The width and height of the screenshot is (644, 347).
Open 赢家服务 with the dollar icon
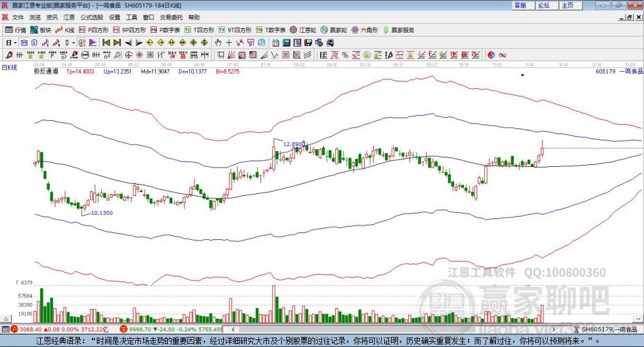click(x=399, y=30)
